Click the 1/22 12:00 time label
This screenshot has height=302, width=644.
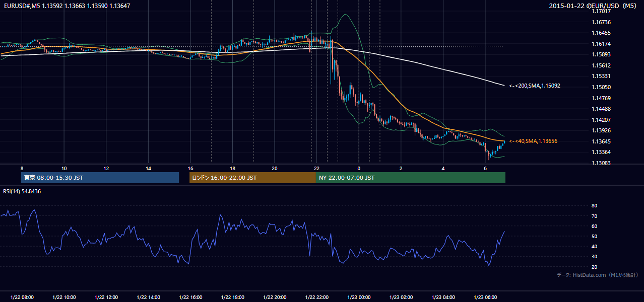pyautogui.click(x=106, y=297)
